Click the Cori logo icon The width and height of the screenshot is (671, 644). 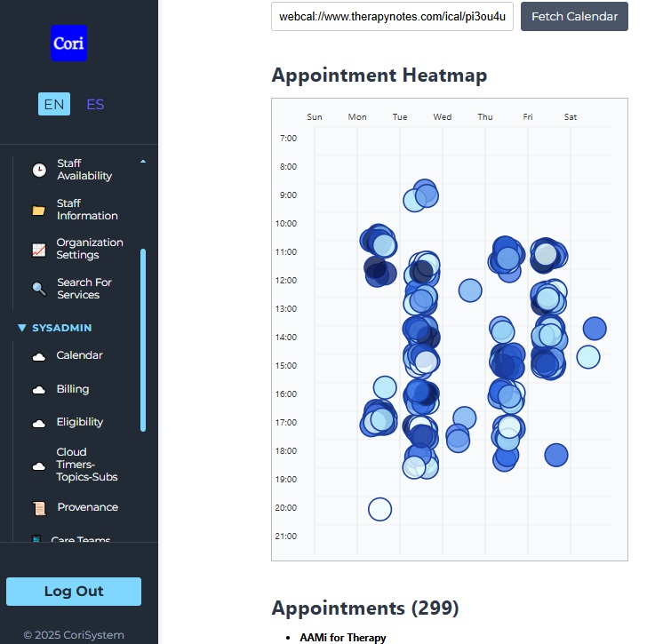click(x=69, y=44)
